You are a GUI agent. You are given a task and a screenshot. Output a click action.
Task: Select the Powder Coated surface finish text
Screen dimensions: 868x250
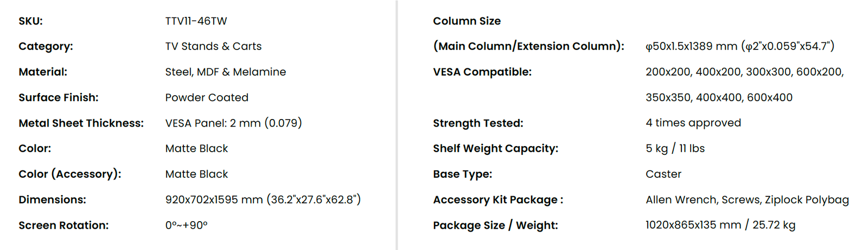207,97
